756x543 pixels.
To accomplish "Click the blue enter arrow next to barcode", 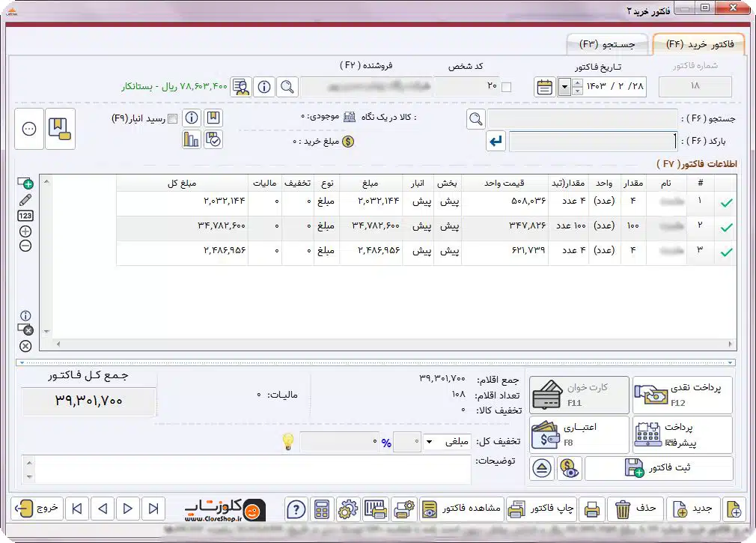I will click(496, 142).
